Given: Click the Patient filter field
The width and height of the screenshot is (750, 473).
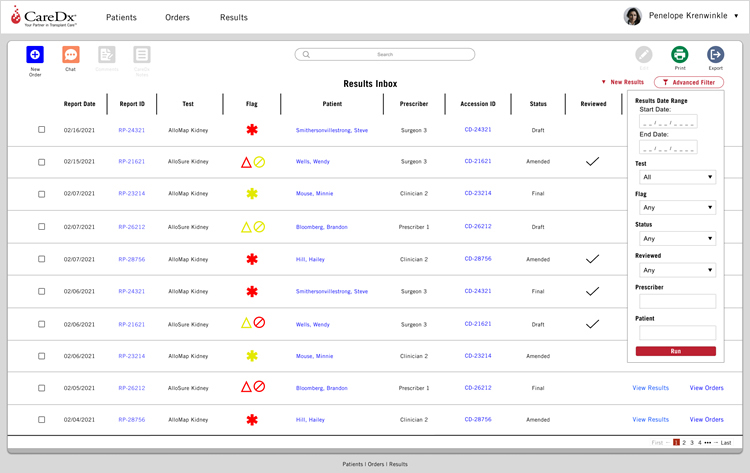Looking at the screenshot, I should point(677,332).
